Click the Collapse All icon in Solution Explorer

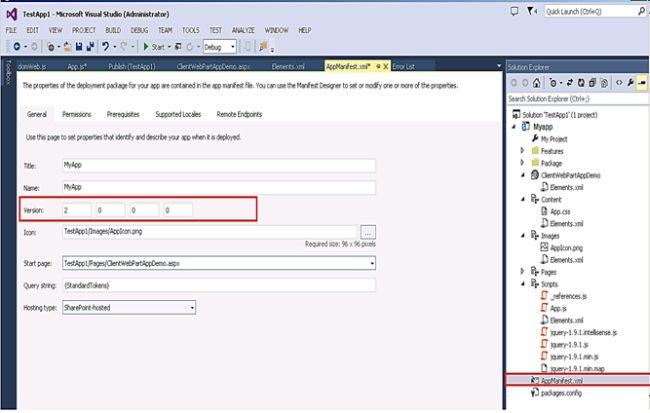pos(592,83)
